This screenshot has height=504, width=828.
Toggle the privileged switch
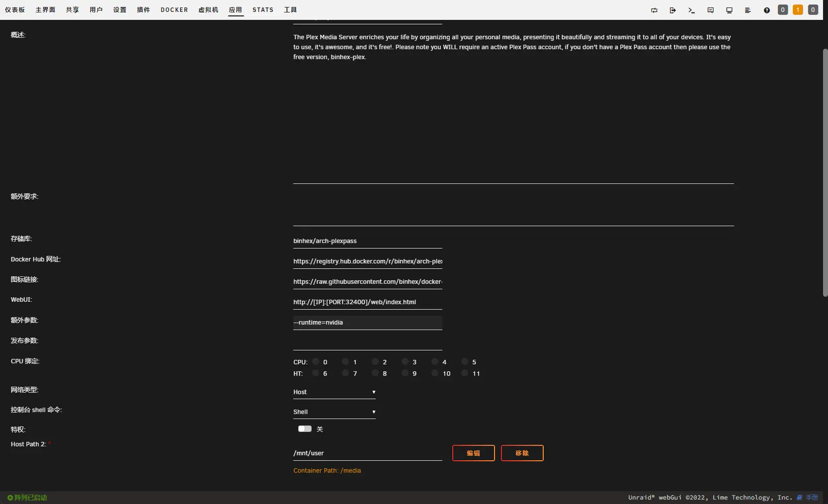coord(305,429)
